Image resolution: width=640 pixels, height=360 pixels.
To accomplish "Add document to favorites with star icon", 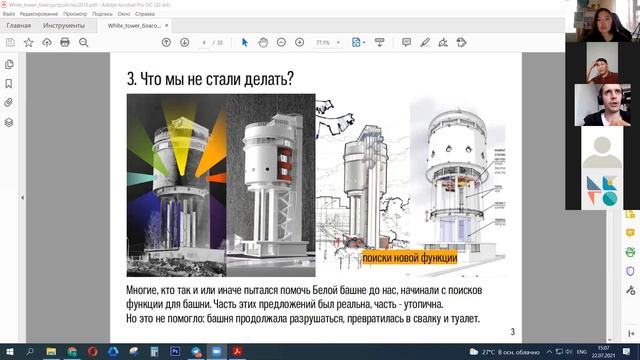I will (x=29, y=42).
